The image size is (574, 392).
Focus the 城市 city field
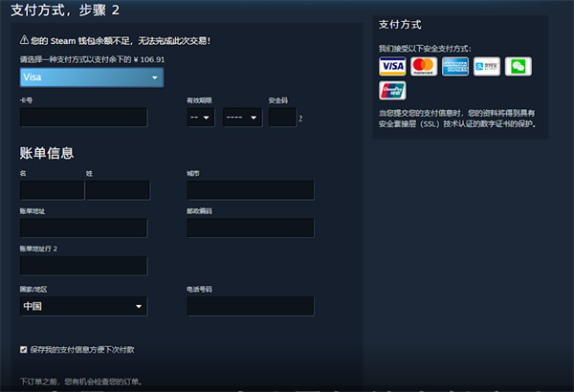click(x=251, y=190)
